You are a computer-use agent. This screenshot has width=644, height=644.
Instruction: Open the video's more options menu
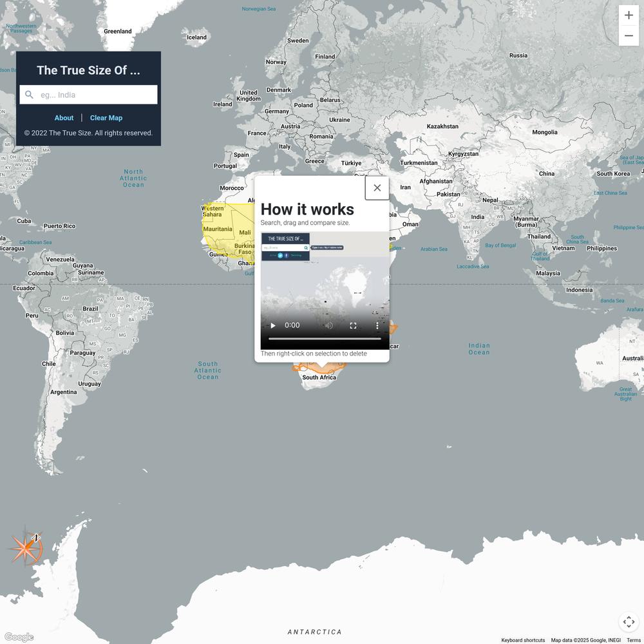[x=377, y=325]
